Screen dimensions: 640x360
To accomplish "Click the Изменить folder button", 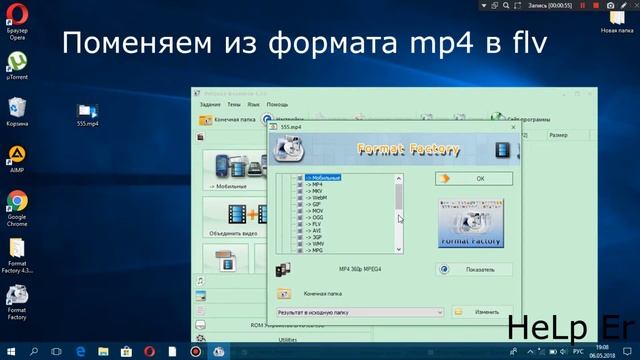I will point(482,312).
